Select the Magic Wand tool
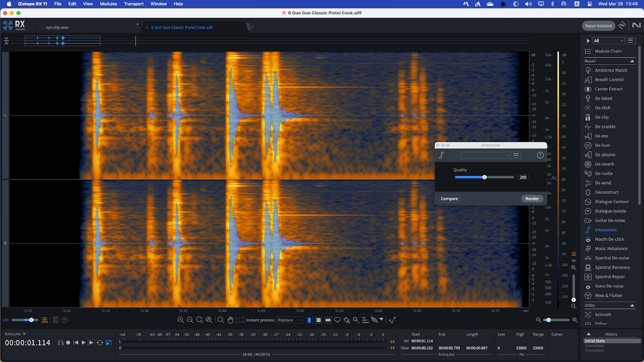The height and width of the screenshot is (362, 644). (356, 320)
